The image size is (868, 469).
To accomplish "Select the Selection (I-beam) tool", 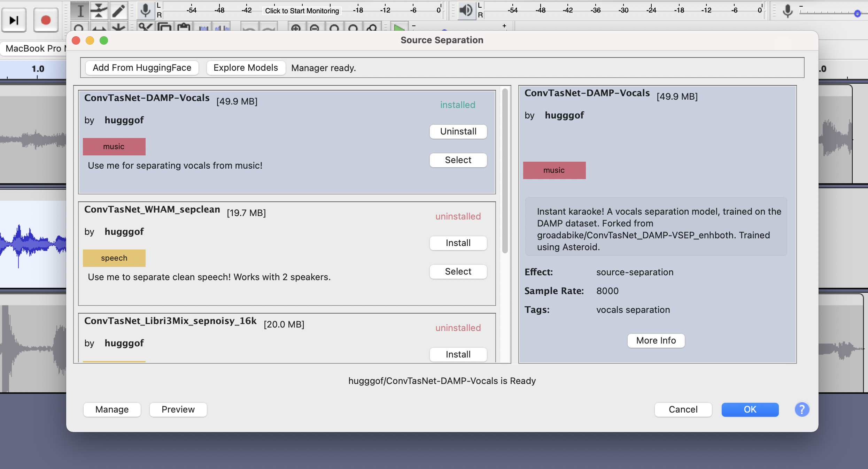I will click(x=80, y=10).
